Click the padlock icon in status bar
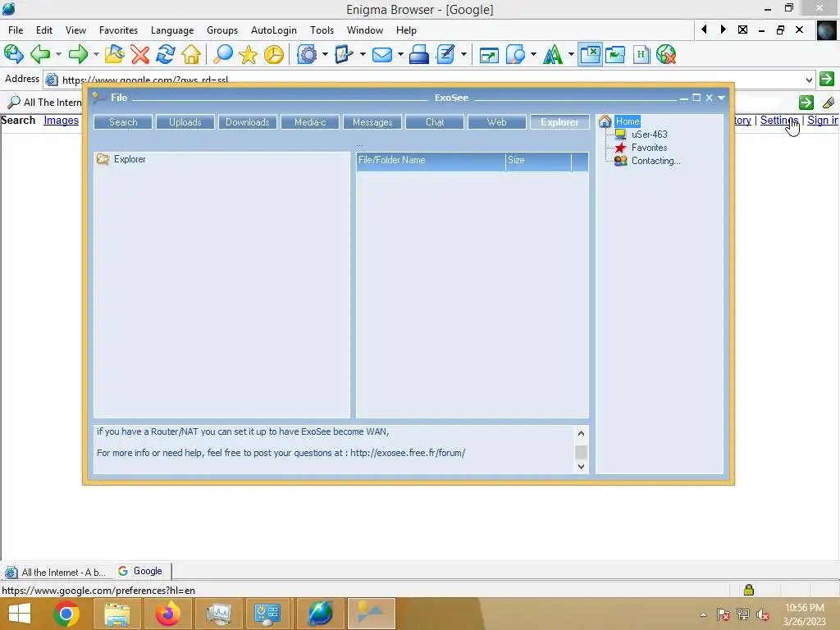This screenshot has width=840, height=630. [x=748, y=590]
